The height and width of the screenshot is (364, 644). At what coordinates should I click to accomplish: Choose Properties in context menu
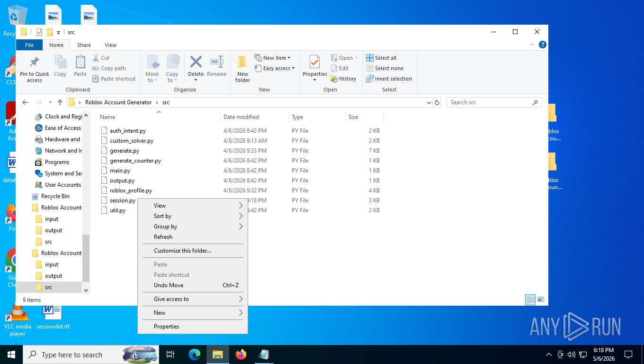point(193,327)
